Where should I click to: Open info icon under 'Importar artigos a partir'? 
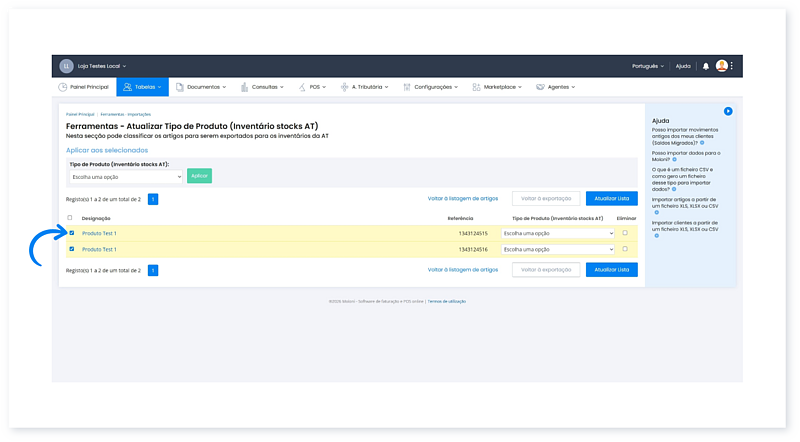[657, 212]
